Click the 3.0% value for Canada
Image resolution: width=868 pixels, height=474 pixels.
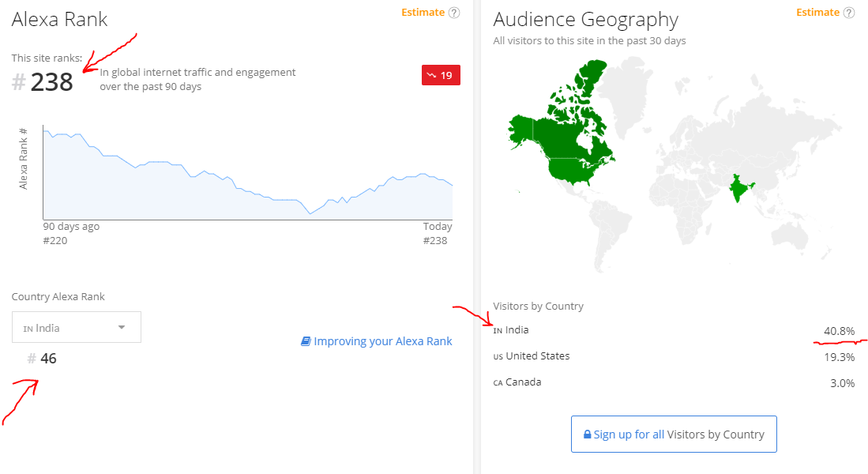842,383
